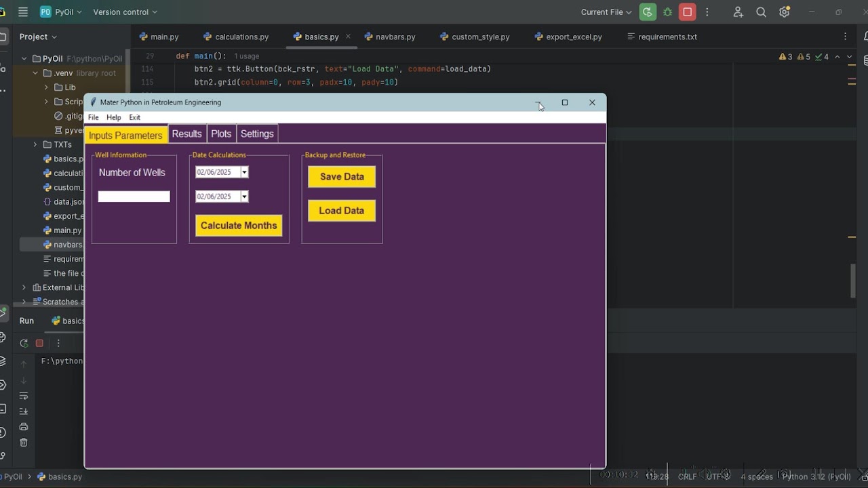Jump to previous highlighted error arrow

coord(837,57)
